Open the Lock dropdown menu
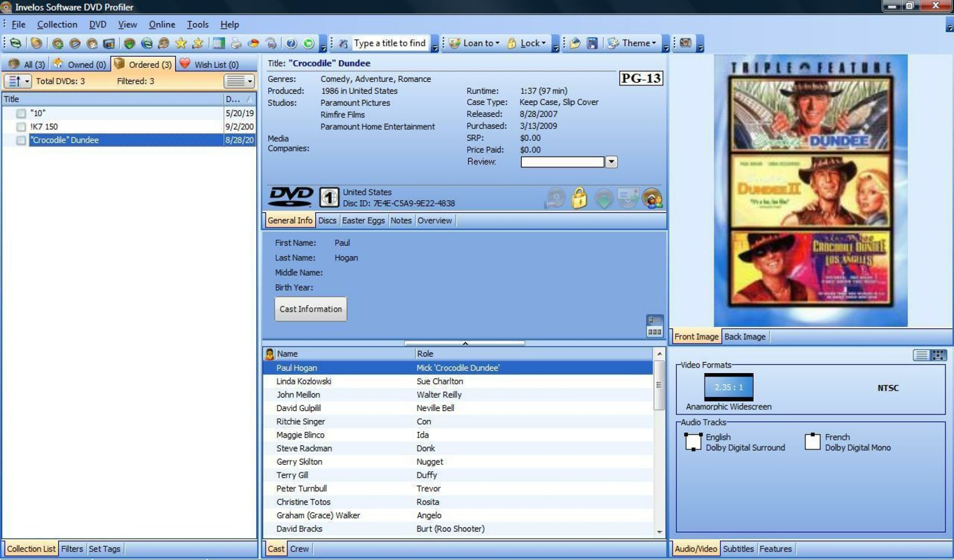This screenshot has width=954, height=560. tap(525, 43)
